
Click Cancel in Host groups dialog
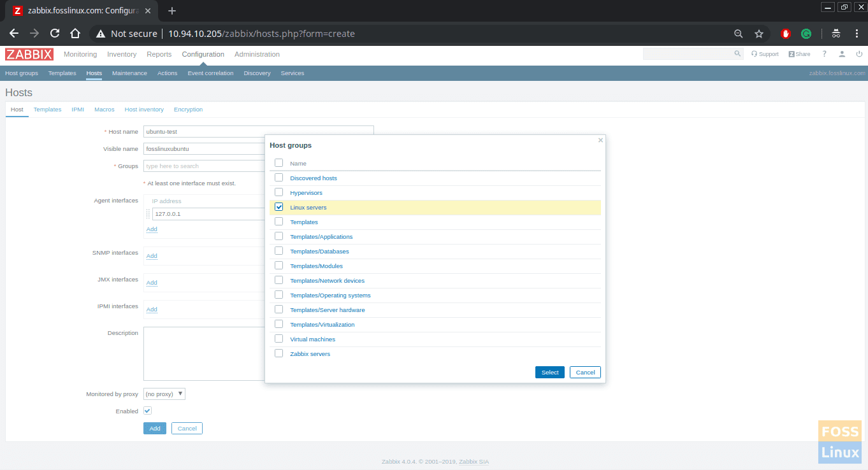(585, 373)
